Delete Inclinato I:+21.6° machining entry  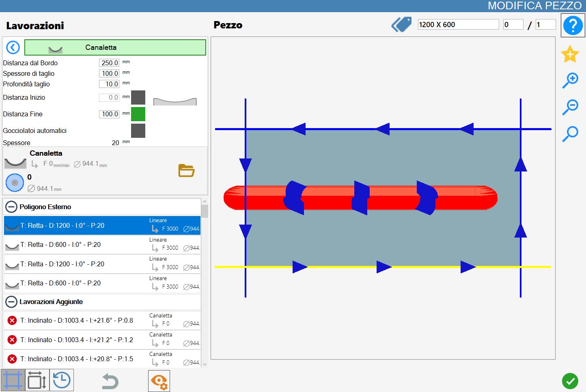[x=12, y=320]
